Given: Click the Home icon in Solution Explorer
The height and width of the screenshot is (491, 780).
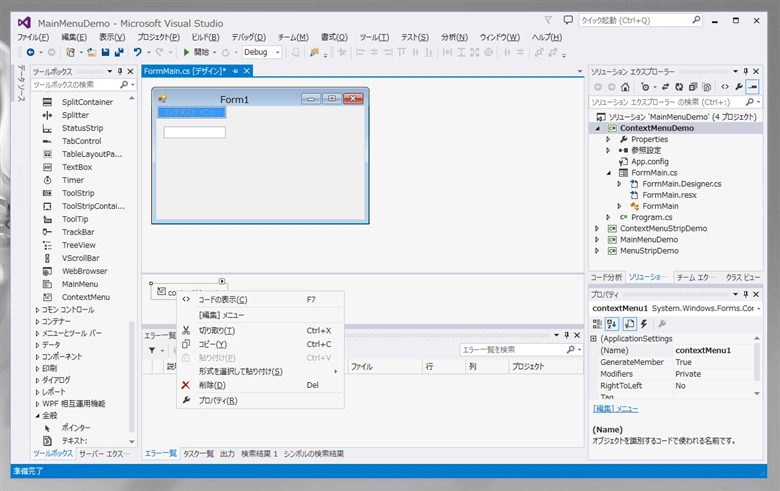Looking at the screenshot, I should click(x=625, y=87).
